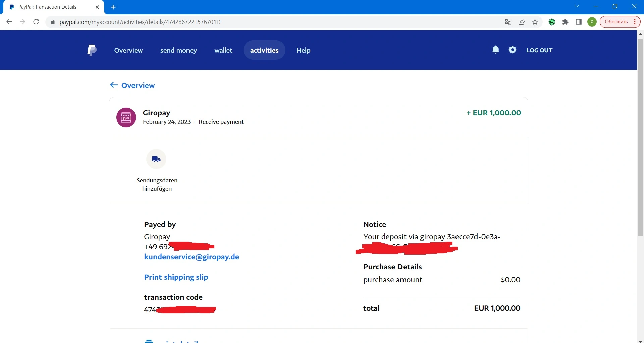Click the Обновить update button
The width and height of the screenshot is (644, 343).
pos(620,22)
